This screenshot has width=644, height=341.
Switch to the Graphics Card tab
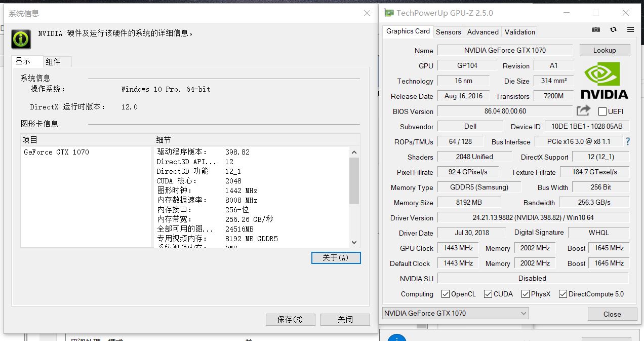(408, 31)
